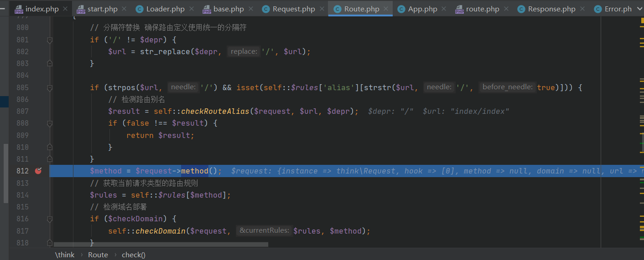Click the class icon on App.php tab
This screenshot has height=260, width=644.
click(x=401, y=9)
